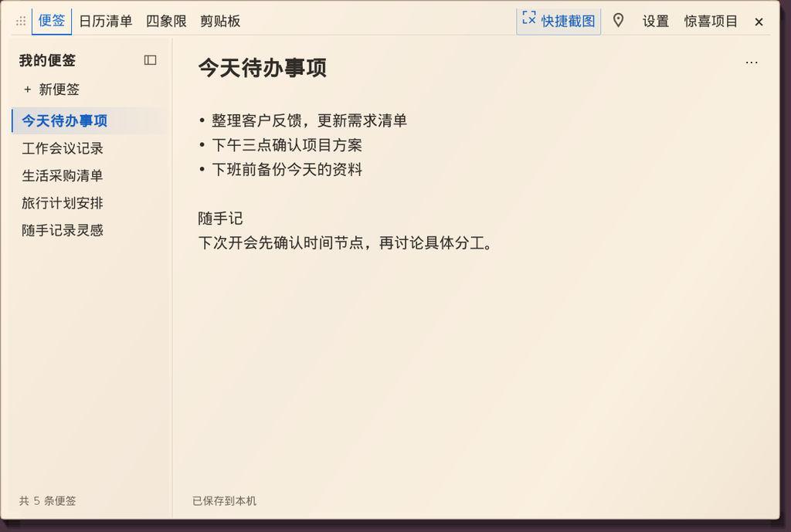Select the 今天待办事项 note
This screenshot has width=791, height=532.
click(x=89, y=120)
